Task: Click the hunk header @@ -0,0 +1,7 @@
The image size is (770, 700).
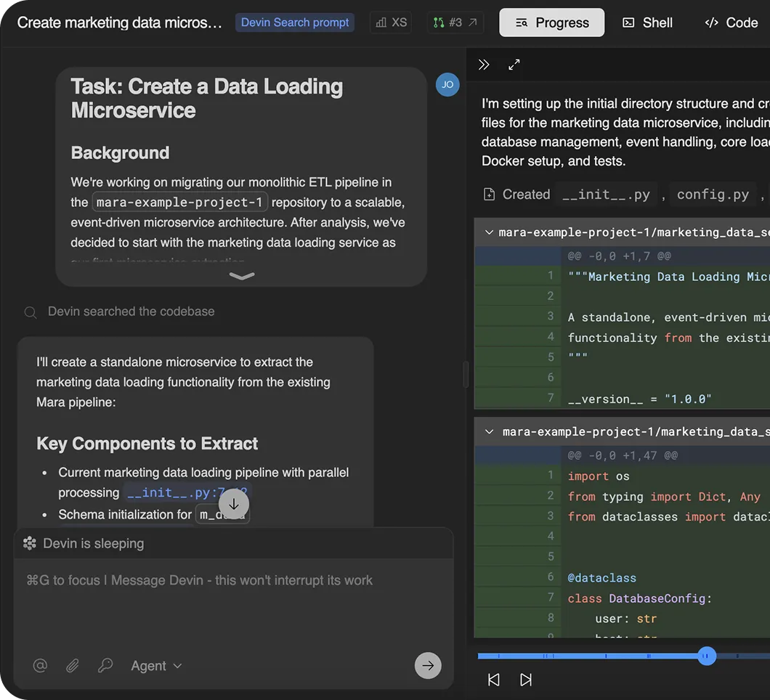Action: (x=619, y=256)
